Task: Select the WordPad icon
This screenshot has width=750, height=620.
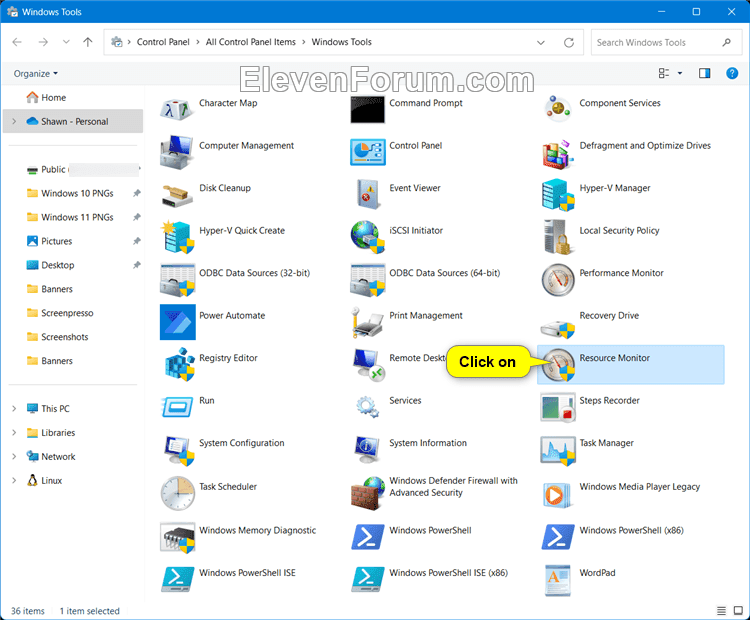Action: point(558,580)
